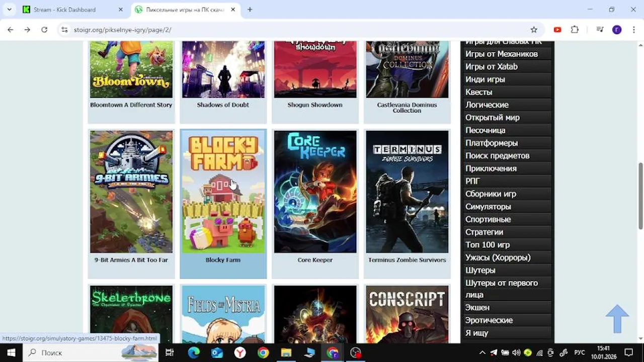This screenshot has width=644, height=362.
Task: Close the Stream - Kick Dashboard tab
Action: coord(120,10)
